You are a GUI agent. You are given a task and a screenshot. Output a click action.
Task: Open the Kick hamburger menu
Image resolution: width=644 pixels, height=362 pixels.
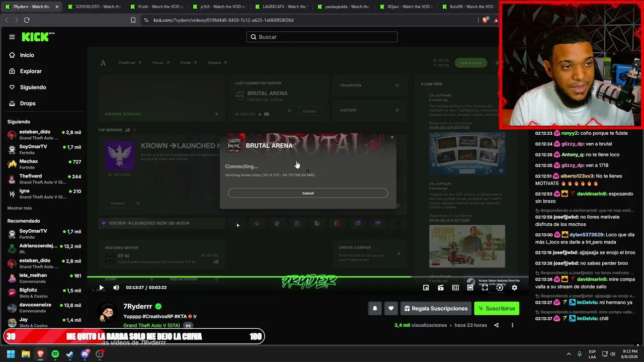click(12, 37)
